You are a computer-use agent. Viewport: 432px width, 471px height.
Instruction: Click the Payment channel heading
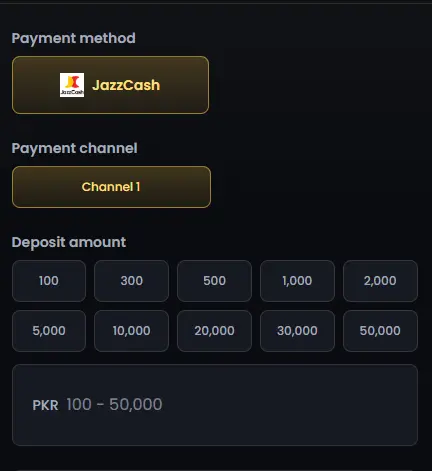point(74,148)
